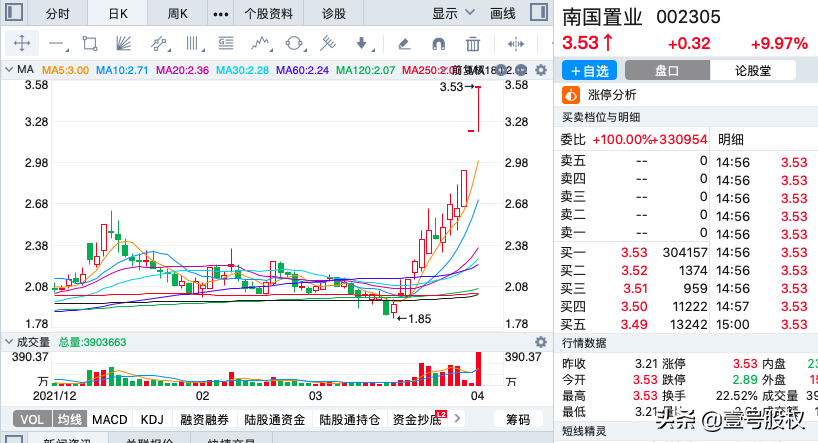Click the trash delete drawings icon
This screenshot has width=818, height=443.
473,44
